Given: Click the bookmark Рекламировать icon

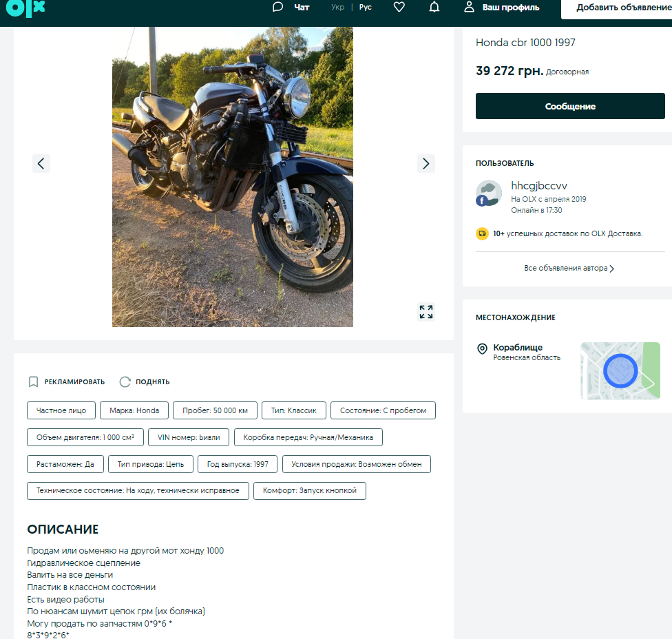Looking at the screenshot, I should [34, 382].
